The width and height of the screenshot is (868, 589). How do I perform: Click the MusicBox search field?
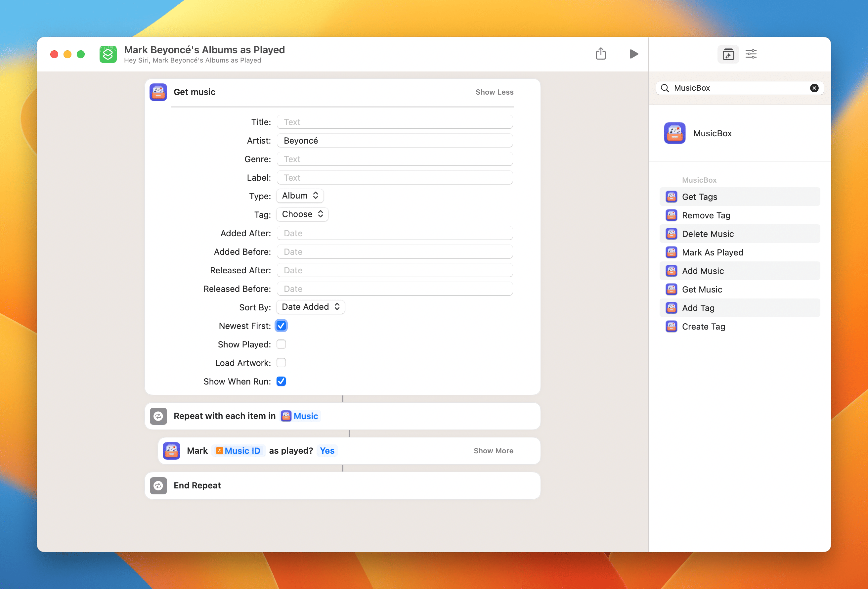(x=740, y=88)
